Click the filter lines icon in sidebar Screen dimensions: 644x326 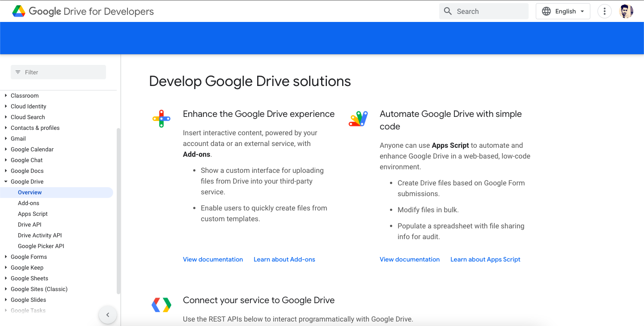(x=18, y=72)
